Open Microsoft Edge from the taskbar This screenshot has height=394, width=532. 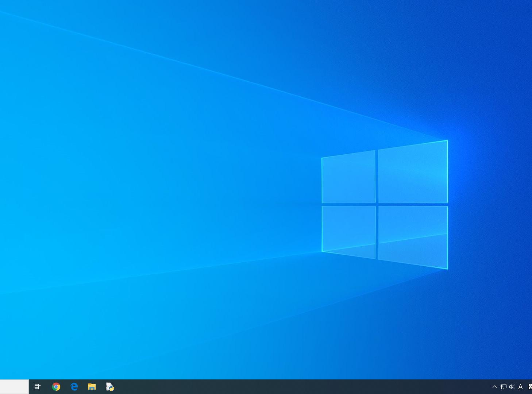pyautogui.click(x=74, y=387)
